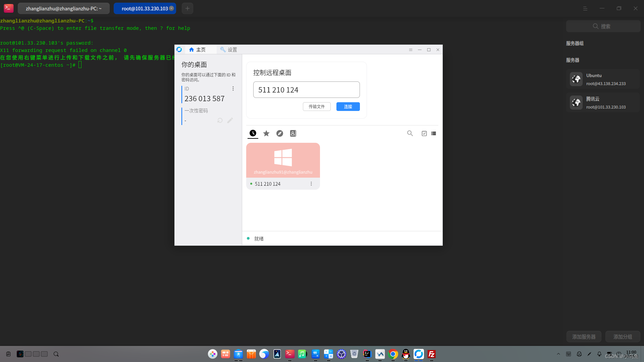Refresh the one-time password
Viewport: 644px width, 362px height.
point(220,120)
